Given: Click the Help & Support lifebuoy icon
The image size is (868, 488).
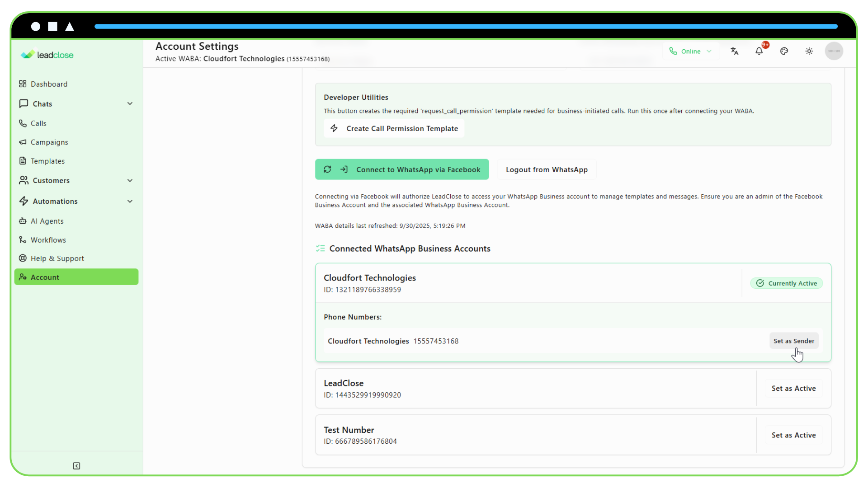Looking at the screenshot, I should (x=23, y=258).
